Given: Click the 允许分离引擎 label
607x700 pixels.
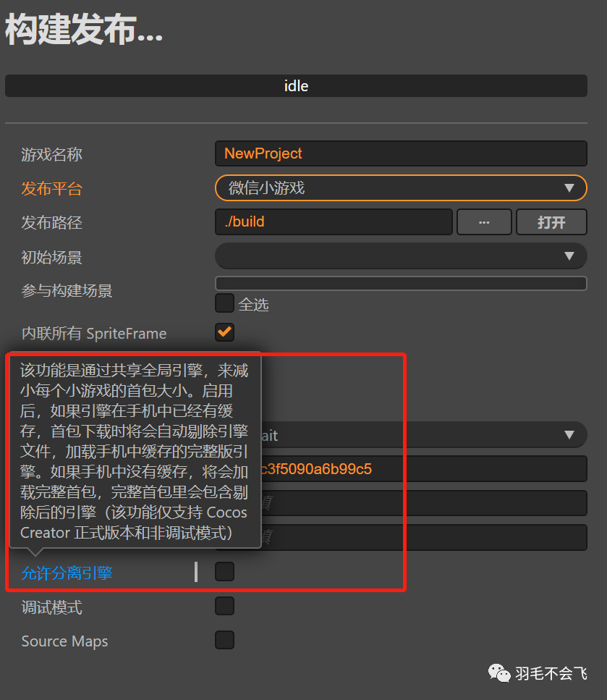Looking at the screenshot, I should tap(67, 573).
